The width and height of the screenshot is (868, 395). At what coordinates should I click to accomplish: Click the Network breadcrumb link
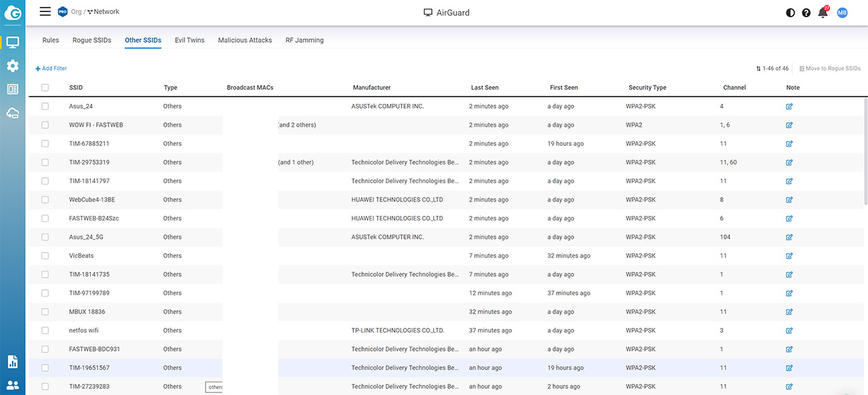103,12
